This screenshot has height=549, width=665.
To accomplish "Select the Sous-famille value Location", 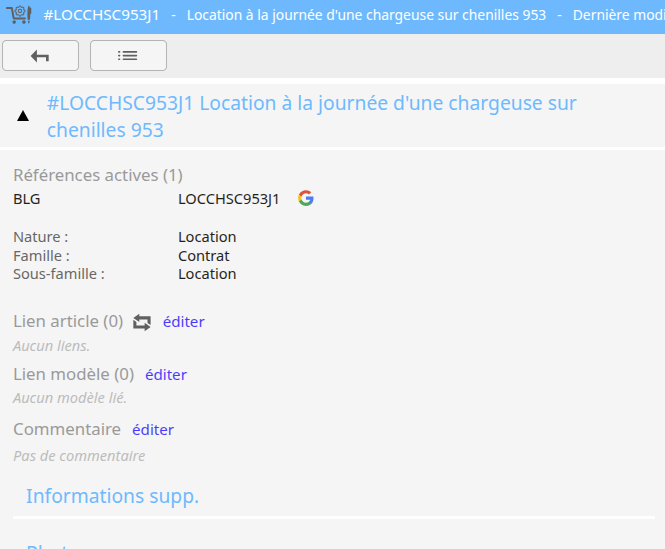I will (x=207, y=274).
